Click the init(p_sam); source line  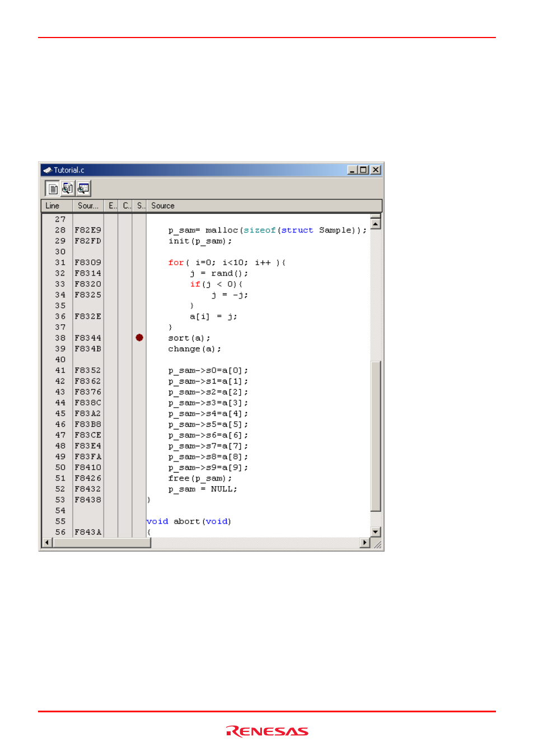pyautogui.click(x=200, y=241)
